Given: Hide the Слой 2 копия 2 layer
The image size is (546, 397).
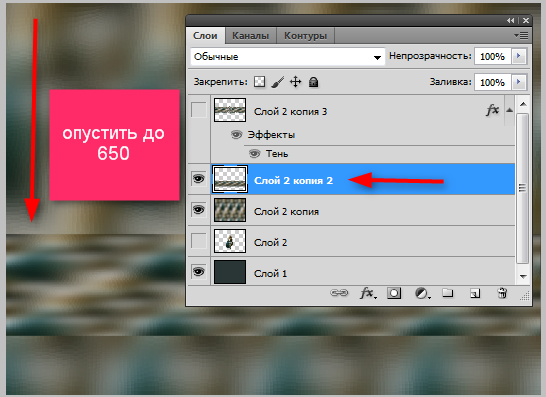Looking at the screenshot, I should click(x=198, y=179).
